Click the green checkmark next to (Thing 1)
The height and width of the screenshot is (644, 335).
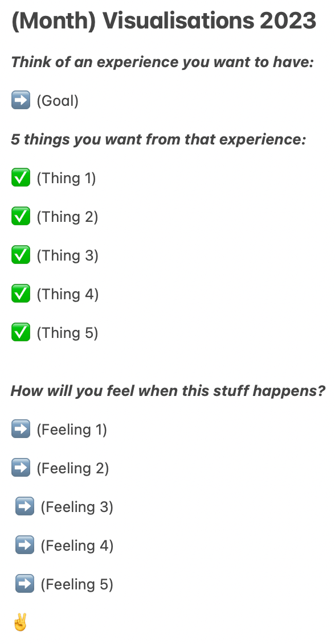21,177
